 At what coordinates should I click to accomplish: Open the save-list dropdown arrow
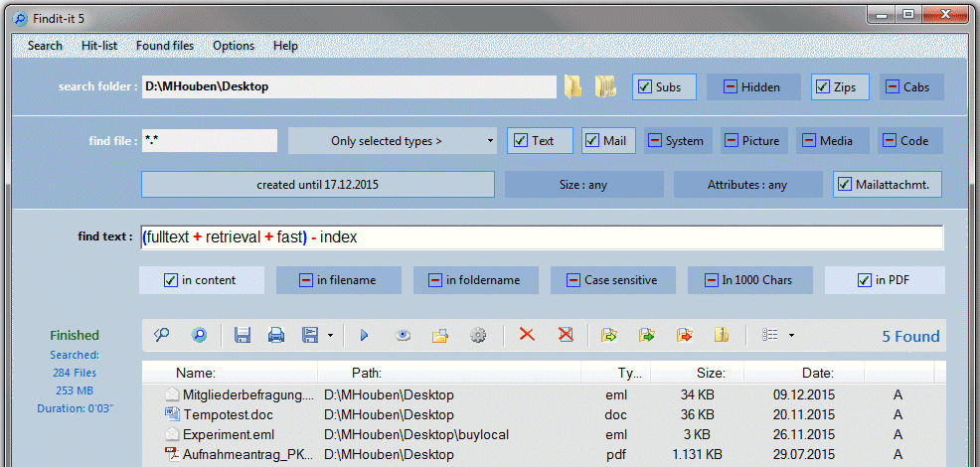[x=330, y=336]
